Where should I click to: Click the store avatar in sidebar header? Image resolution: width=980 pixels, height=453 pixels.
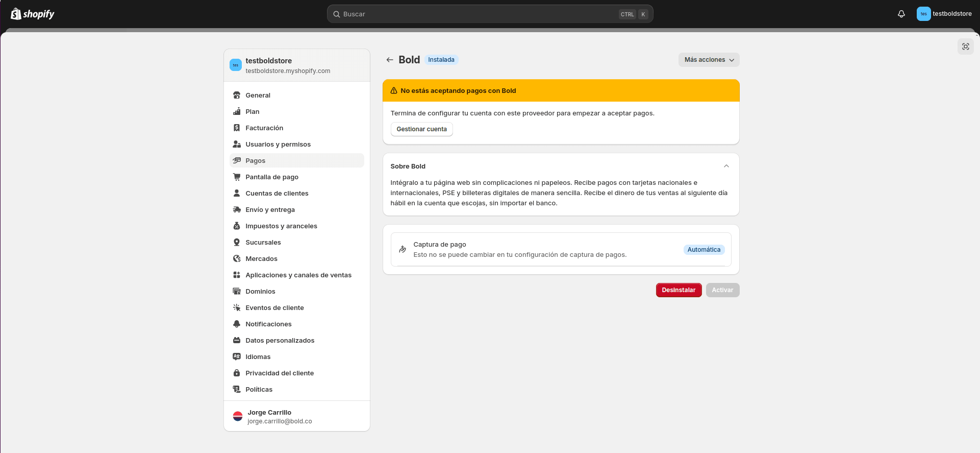(x=236, y=65)
